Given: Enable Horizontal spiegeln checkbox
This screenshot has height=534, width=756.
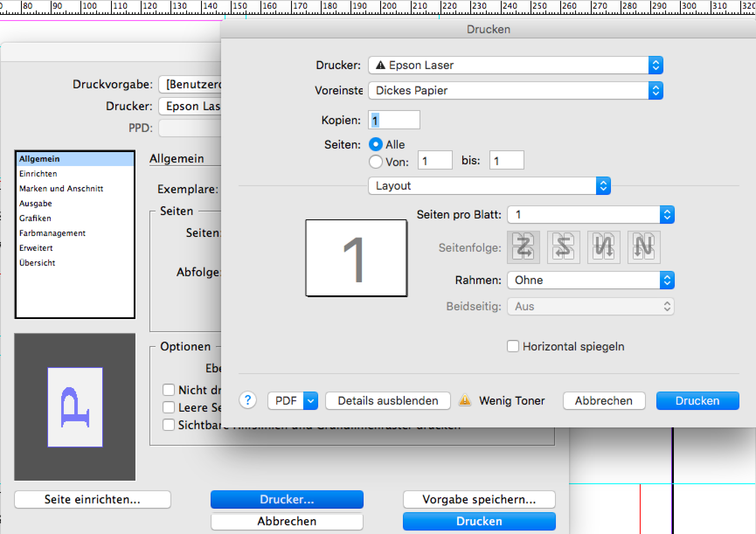Looking at the screenshot, I should pyautogui.click(x=513, y=347).
